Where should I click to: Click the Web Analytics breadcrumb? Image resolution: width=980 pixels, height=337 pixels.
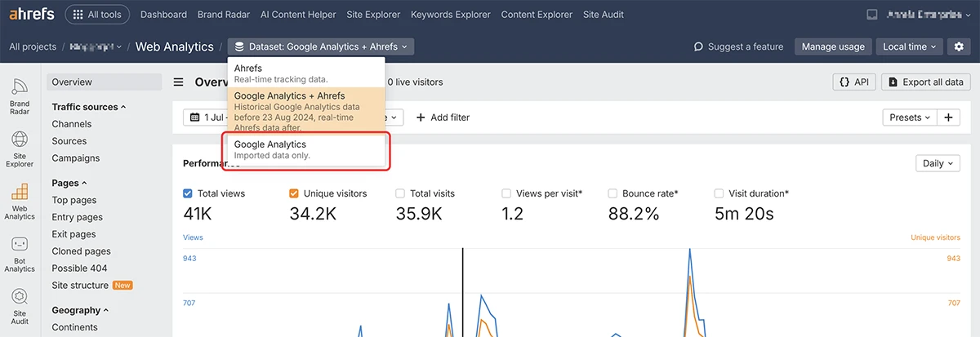[x=174, y=47]
